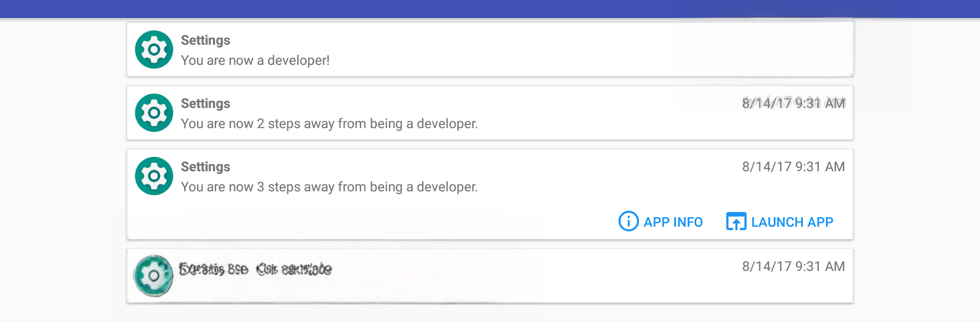Select the "3 steps away from being a developer" message

pyautogui.click(x=329, y=187)
